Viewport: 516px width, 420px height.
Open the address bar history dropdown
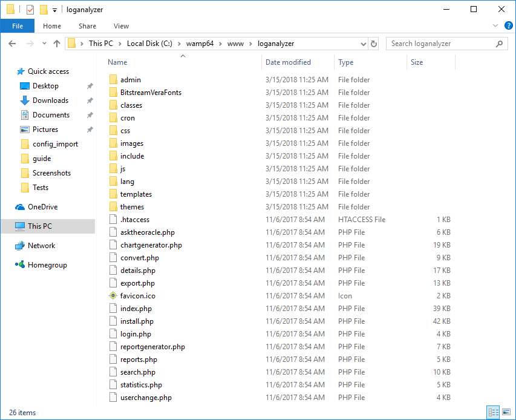363,44
